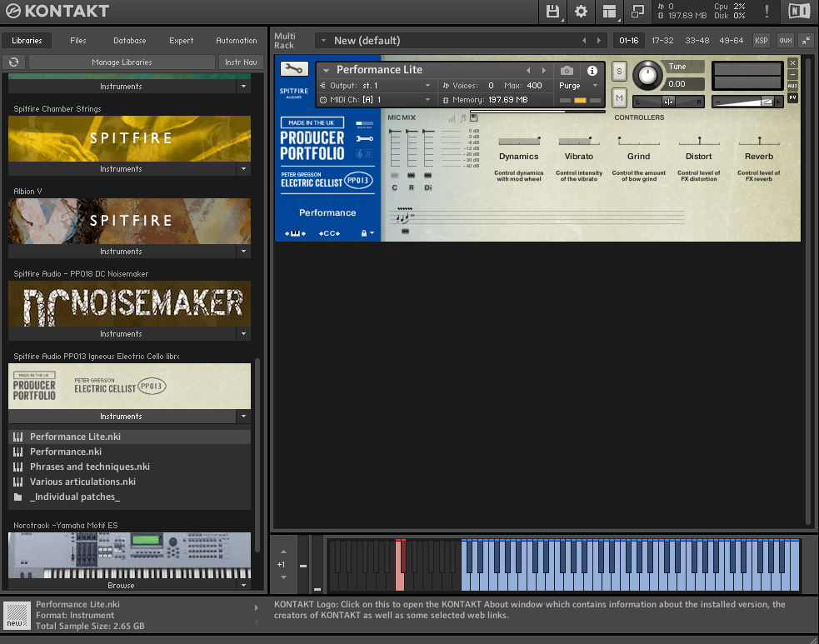Open the Purge dropdown menu
This screenshot has width=819, height=644.
click(x=579, y=86)
